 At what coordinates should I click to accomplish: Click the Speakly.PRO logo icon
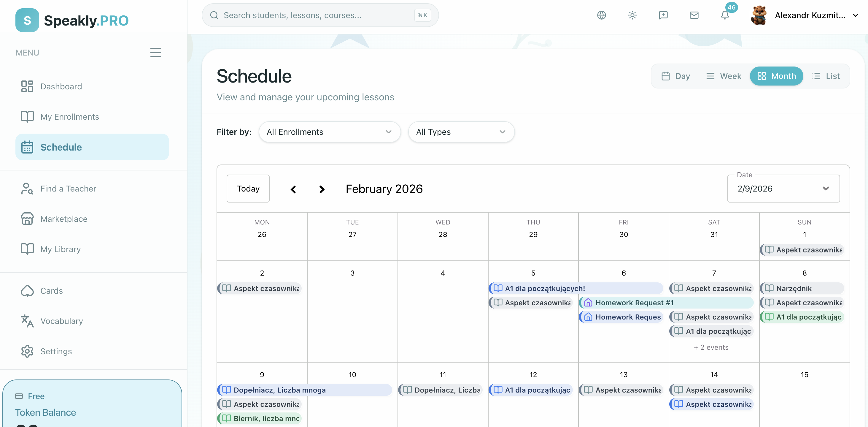(x=27, y=20)
